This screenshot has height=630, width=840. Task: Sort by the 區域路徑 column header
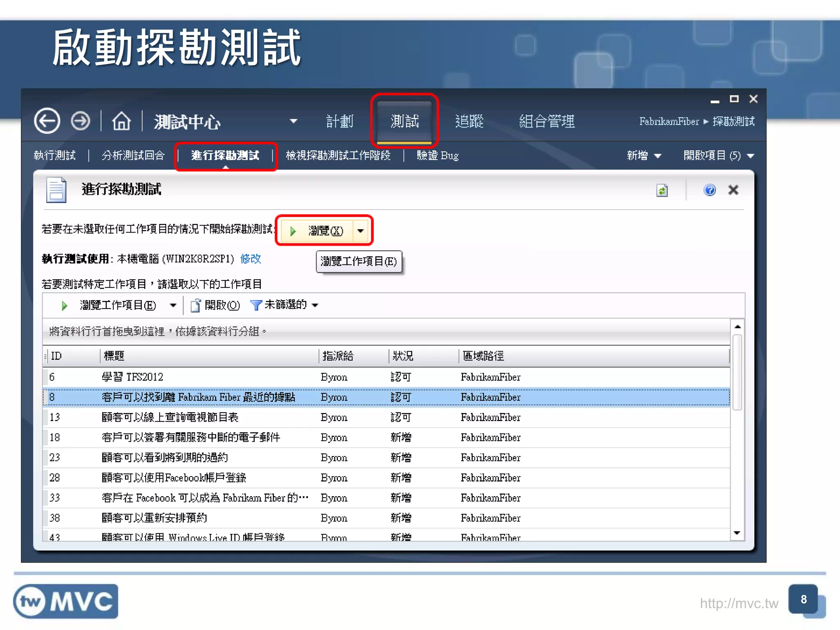tap(594, 356)
